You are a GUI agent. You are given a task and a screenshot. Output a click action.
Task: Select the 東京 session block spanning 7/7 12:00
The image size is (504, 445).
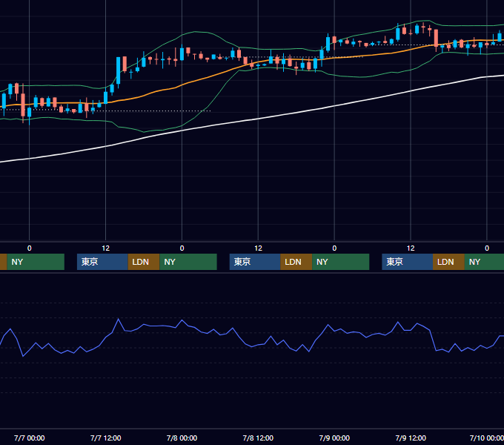pos(102,262)
